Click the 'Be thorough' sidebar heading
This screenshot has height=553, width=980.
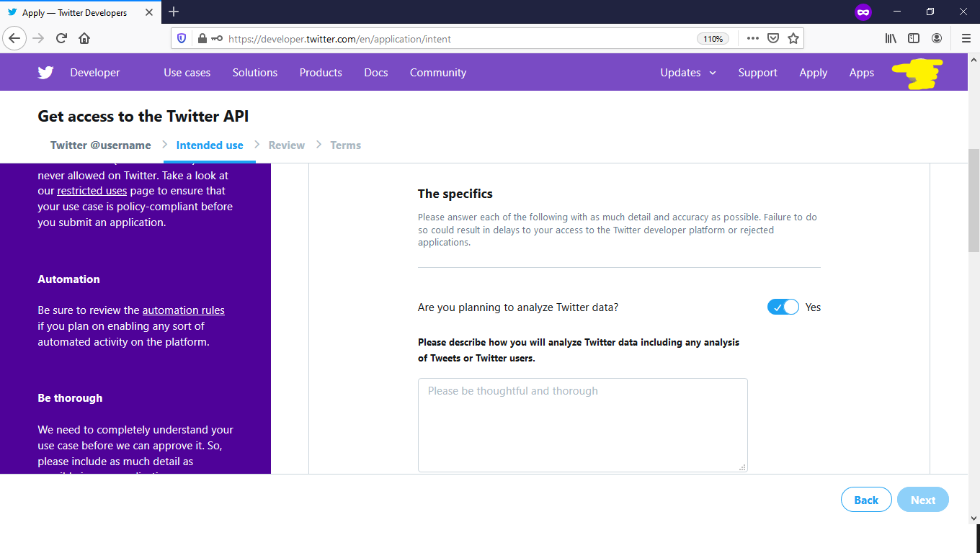pos(70,398)
